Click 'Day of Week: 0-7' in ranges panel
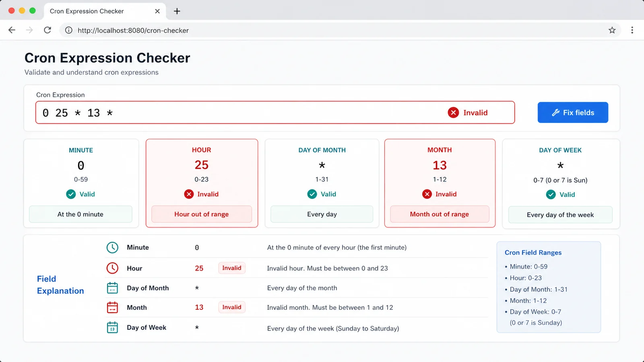The height and width of the screenshot is (362, 644). (535, 312)
